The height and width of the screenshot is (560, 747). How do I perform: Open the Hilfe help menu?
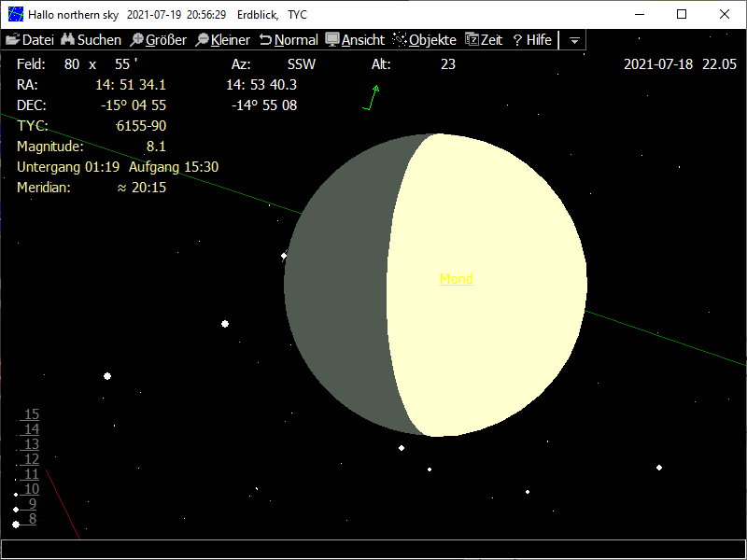532,40
